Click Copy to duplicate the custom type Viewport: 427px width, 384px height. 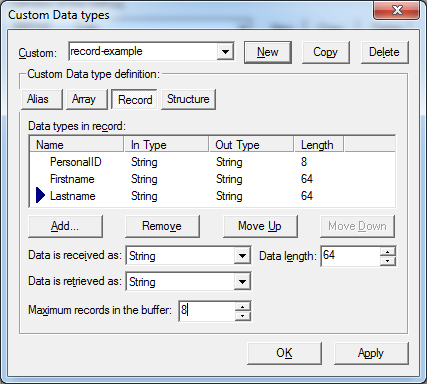point(325,52)
